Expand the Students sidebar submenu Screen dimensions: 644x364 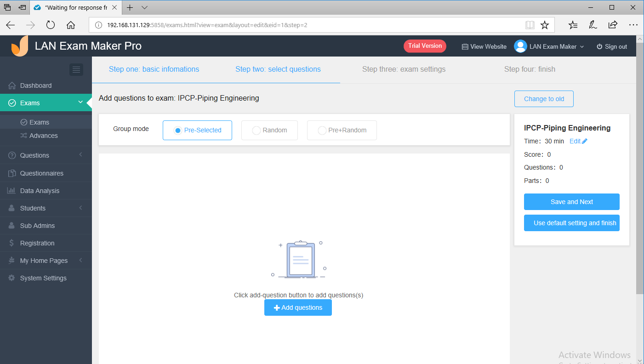coord(80,208)
